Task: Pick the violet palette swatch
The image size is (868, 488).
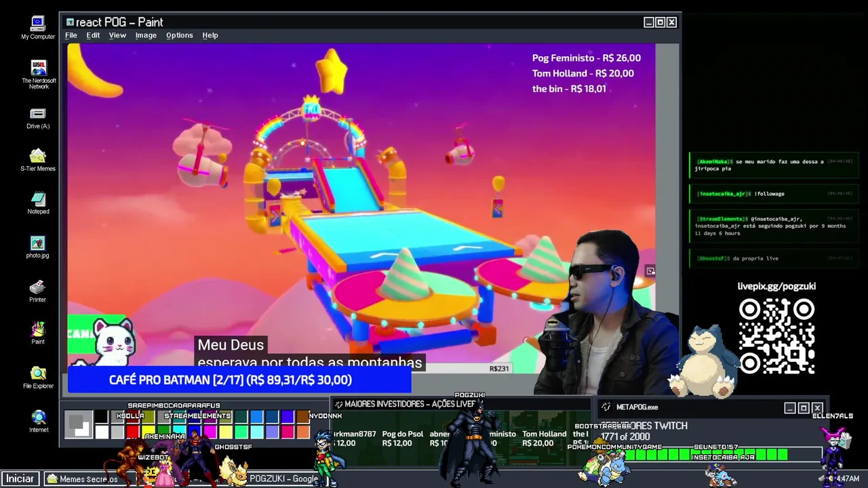Action: pyautogui.click(x=288, y=417)
